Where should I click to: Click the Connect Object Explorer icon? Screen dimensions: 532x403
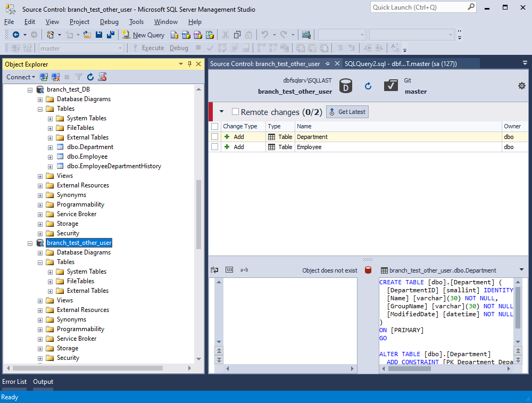pyautogui.click(x=44, y=77)
